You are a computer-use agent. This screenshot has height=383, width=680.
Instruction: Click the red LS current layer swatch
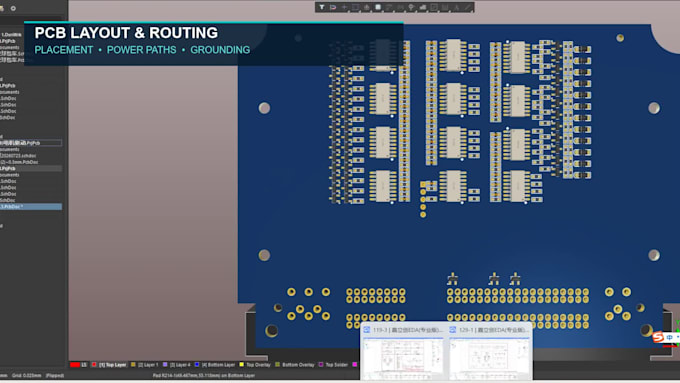[x=75, y=365]
